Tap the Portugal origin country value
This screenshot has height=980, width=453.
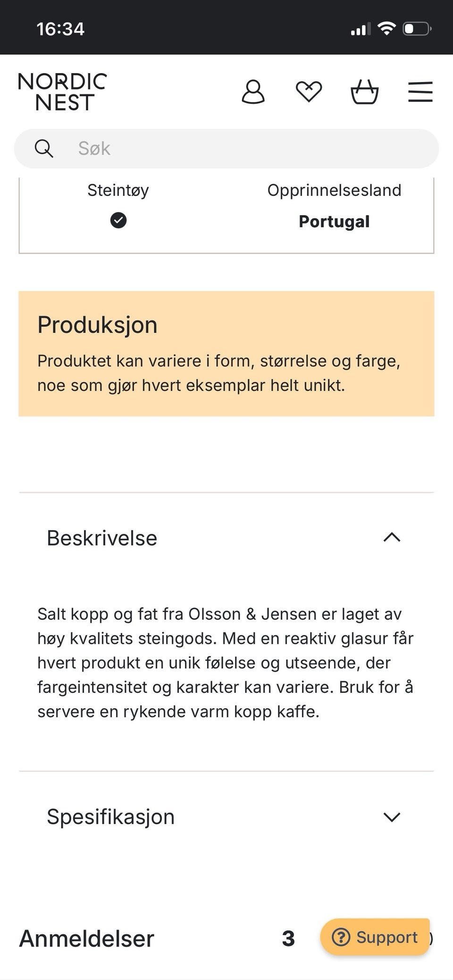coord(334,221)
